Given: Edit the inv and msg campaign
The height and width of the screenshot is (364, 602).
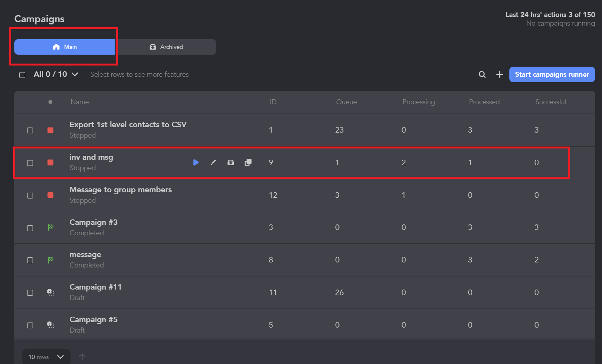Looking at the screenshot, I should (213, 162).
